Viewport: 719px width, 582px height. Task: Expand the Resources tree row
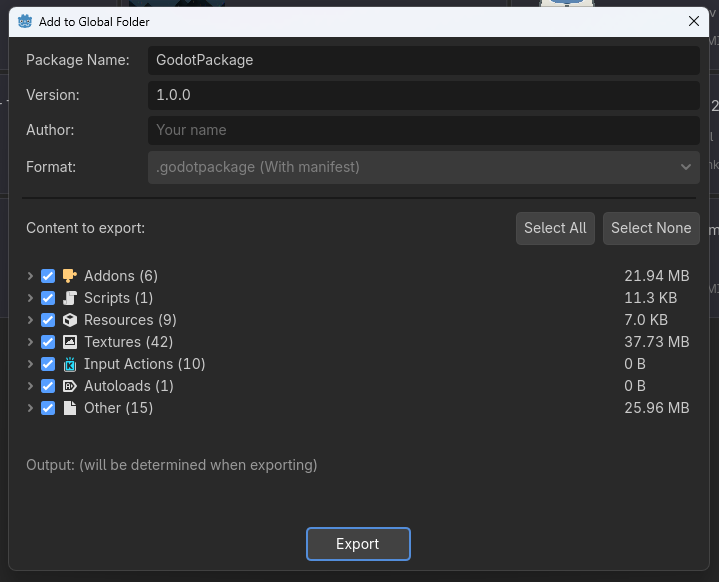tap(30, 320)
